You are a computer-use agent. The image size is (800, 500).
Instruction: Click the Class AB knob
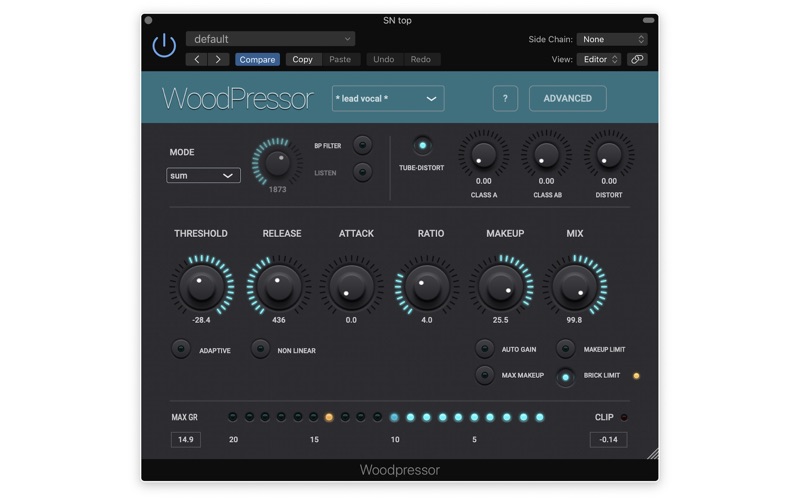tap(546, 155)
